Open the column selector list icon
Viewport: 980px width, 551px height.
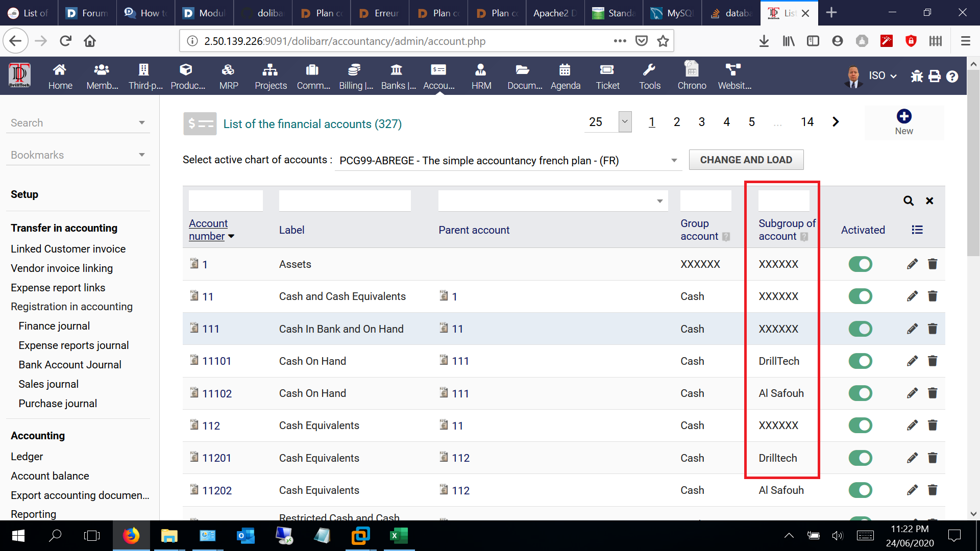pos(917,230)
